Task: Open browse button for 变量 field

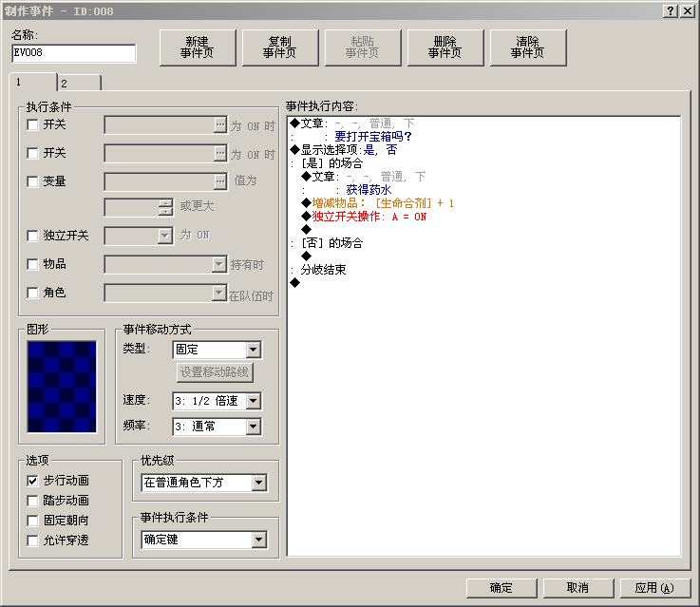Action: point(220,181)
